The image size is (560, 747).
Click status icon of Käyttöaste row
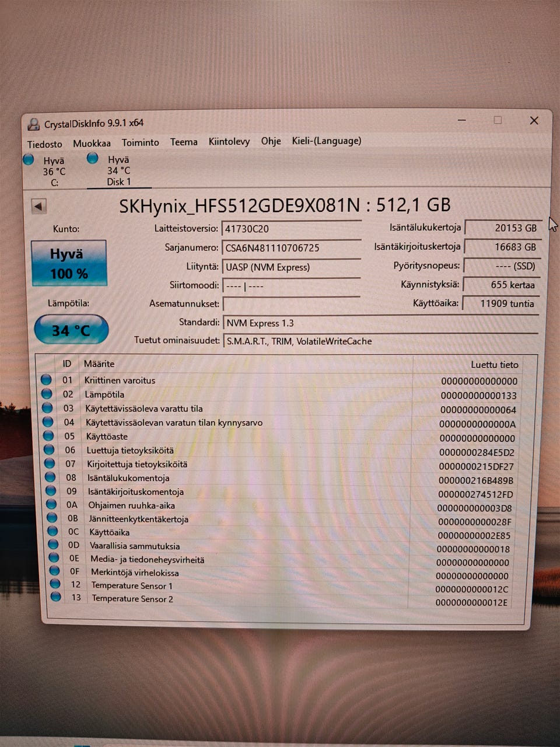(x=48, y=436)
